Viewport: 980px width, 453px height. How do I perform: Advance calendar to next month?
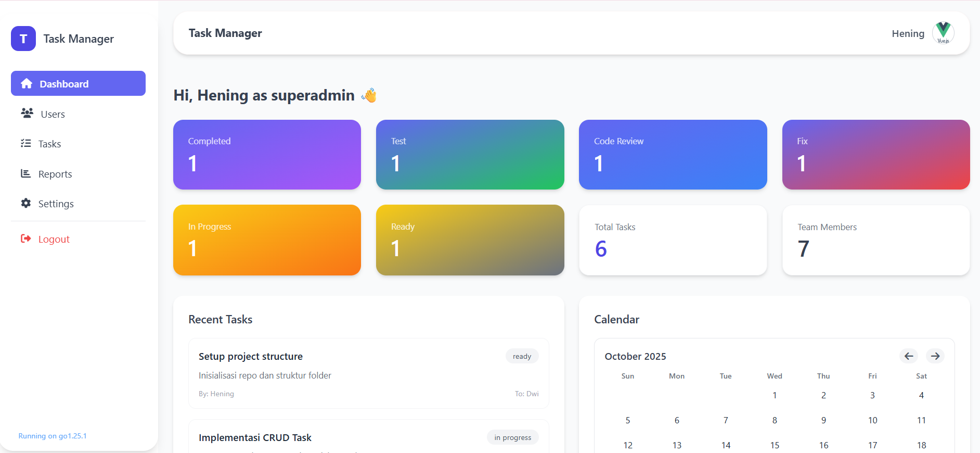point(935,356)
